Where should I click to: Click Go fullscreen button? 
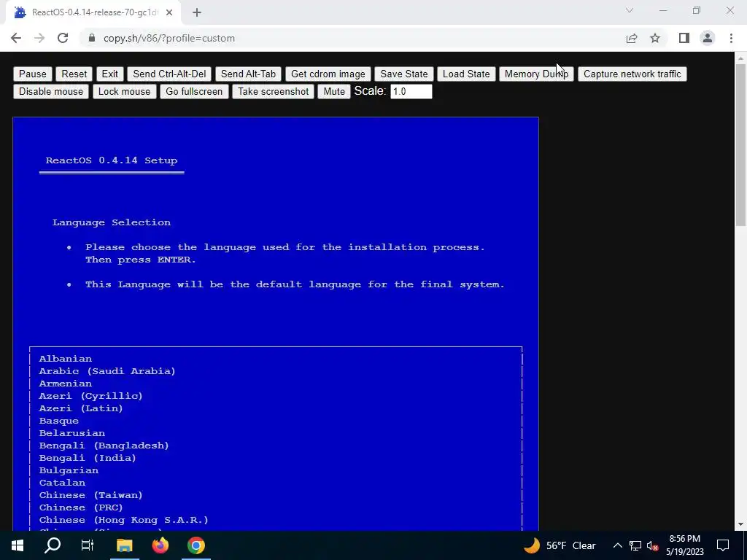click(194, 91)
